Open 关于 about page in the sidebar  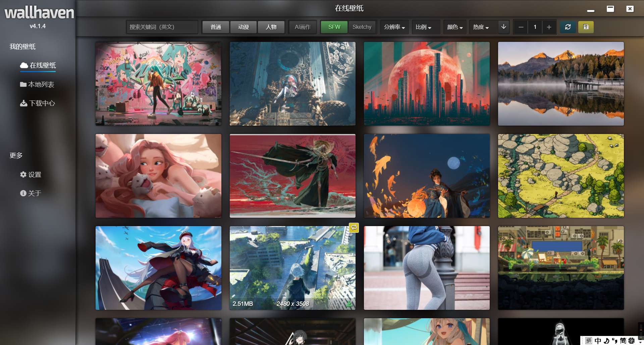pos(31,193)
